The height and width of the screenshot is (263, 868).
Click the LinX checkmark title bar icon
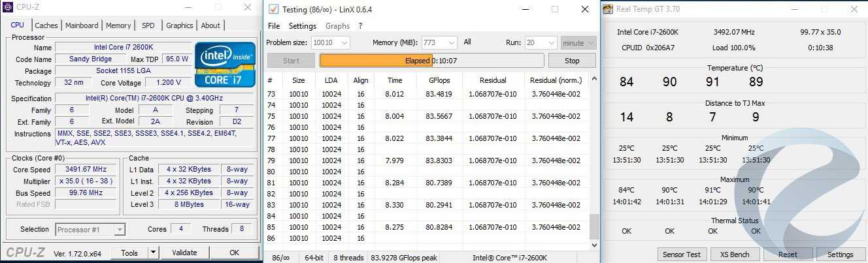point(274,9)
